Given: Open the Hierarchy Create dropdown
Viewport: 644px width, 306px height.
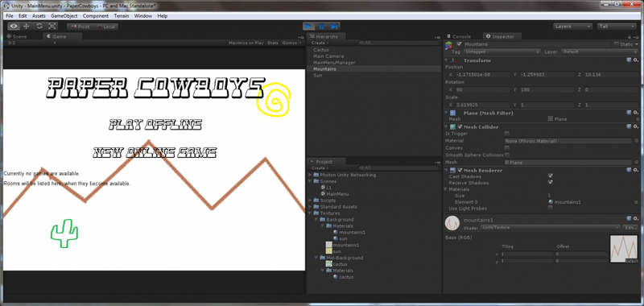Looking at the screenshot, I should 319,43.
